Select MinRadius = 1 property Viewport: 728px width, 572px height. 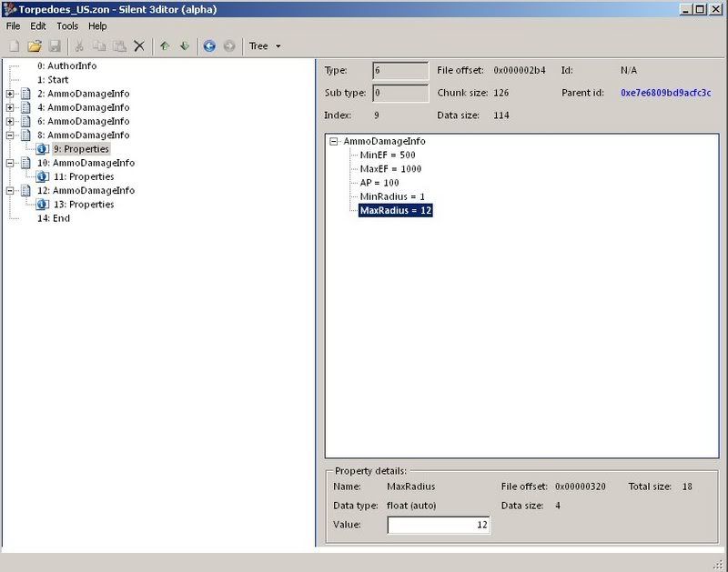tap(392, 196)
